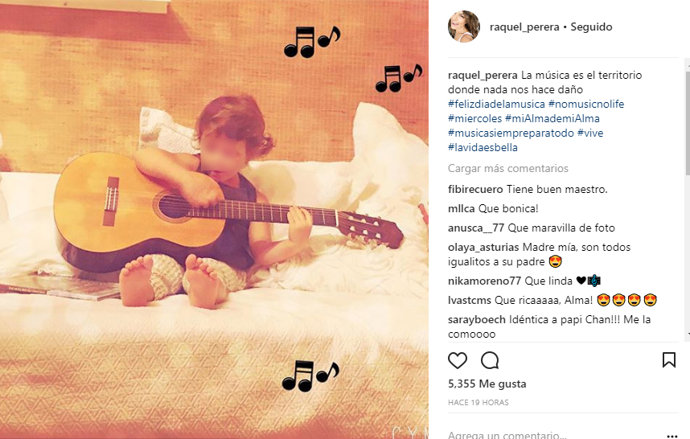Image resolution: width=690 pixels, height=439 pixels.
Task: Open the #nomusicnolife hashtag link
Action: coord(586,104)
